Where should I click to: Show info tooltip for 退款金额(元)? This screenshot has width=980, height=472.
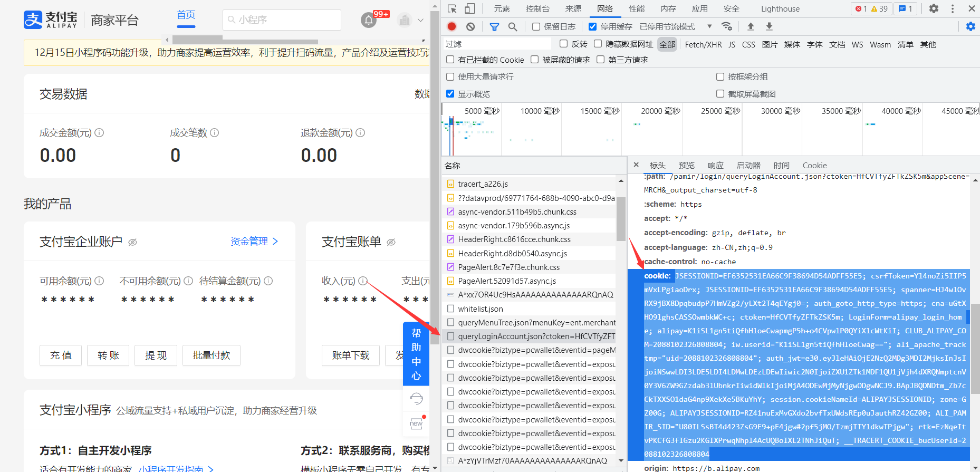click(x=360, y=133)
